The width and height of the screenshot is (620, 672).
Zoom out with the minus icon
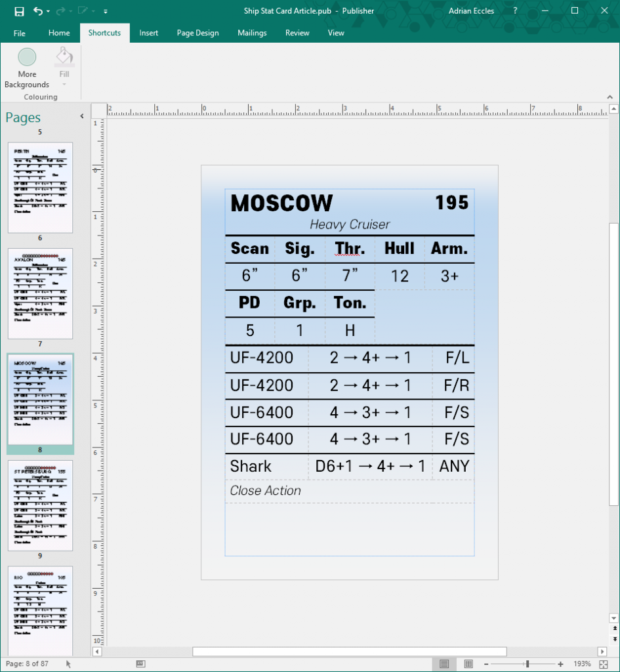[486, 663]
